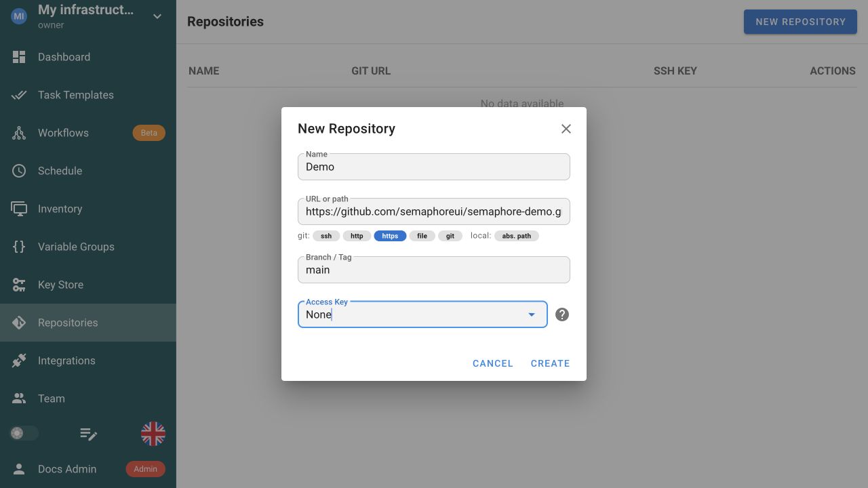Toggle the dark mode switch
The image size is (868, 488).
24,433
